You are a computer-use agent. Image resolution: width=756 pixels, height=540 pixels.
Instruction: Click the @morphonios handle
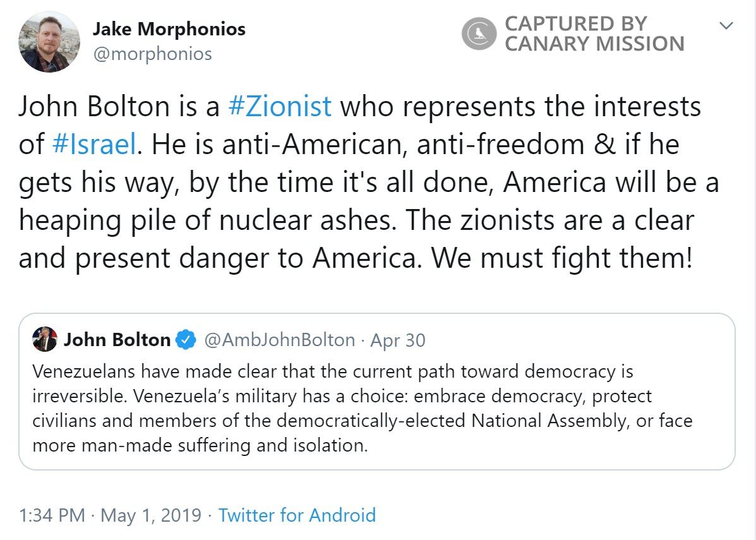[x=152, y=54]
